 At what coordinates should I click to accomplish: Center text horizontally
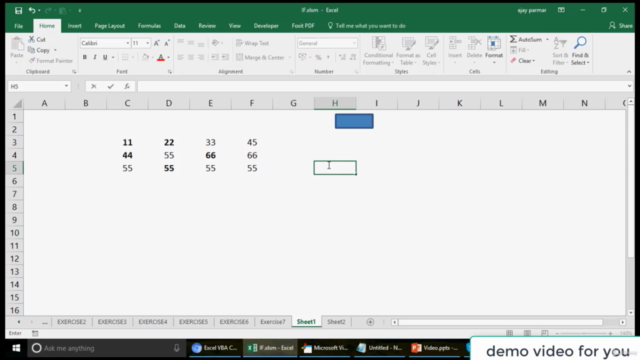click(191, 57)
